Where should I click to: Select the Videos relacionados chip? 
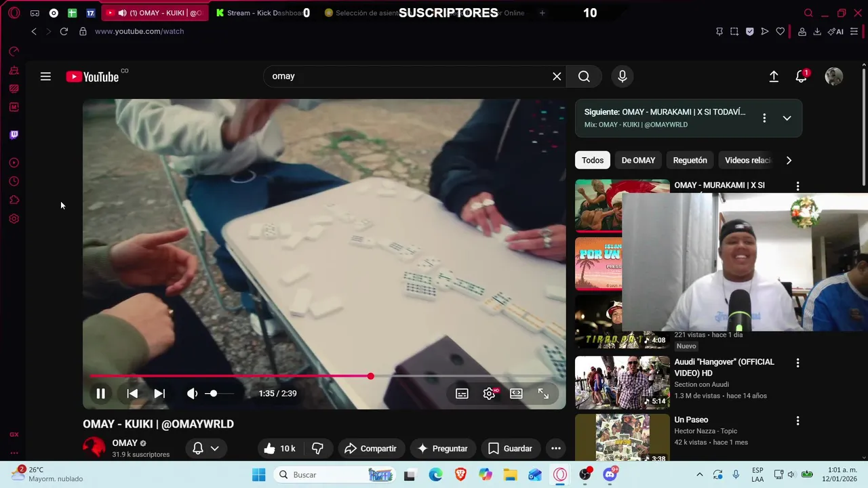pyautogui.click(x=748, y=161)
